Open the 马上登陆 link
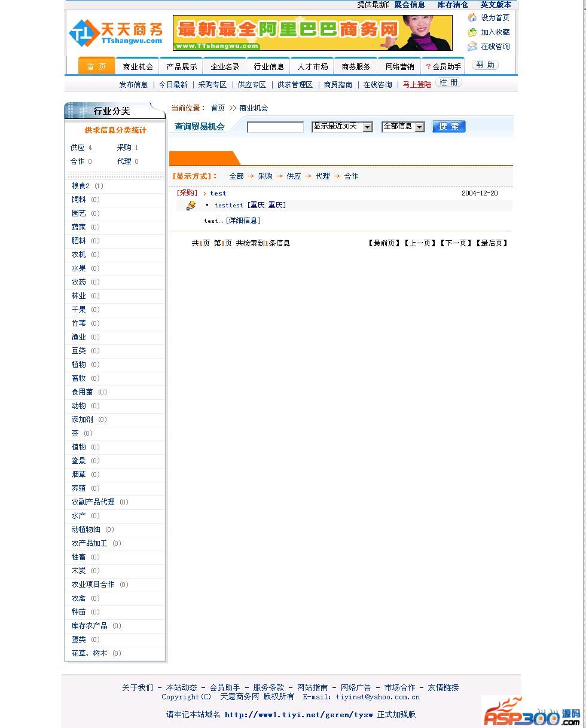The height and width of the screenshot is (728, 586). click(x=417, y=85)
